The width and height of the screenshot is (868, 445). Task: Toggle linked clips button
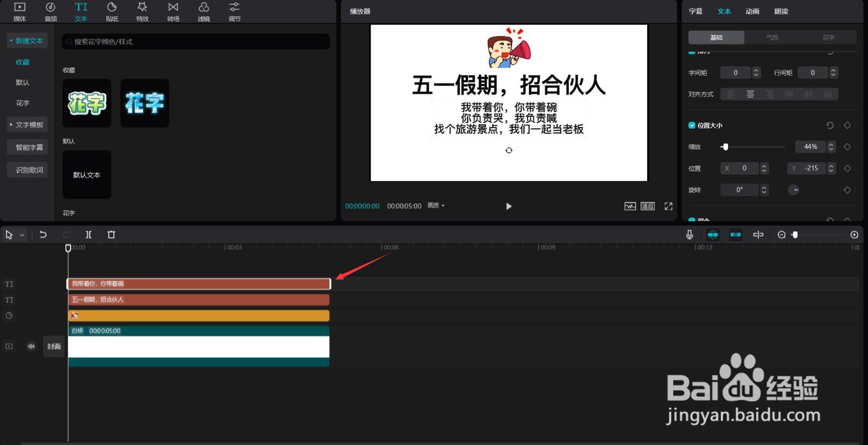click(736, 235)
